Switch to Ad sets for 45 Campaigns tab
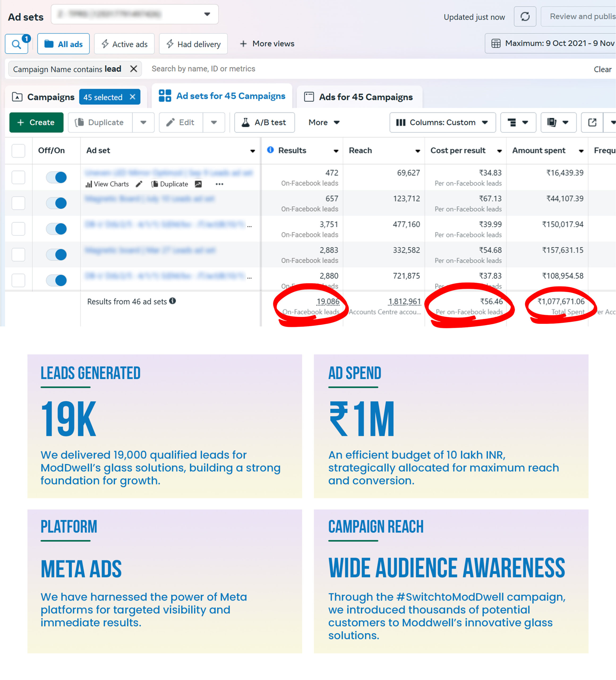 click(x=222, y=96)
